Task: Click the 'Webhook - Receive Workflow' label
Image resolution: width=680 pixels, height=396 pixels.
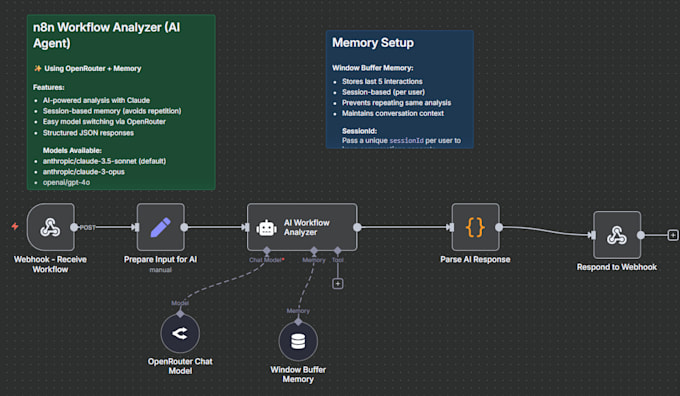Action: pos(50,264)
